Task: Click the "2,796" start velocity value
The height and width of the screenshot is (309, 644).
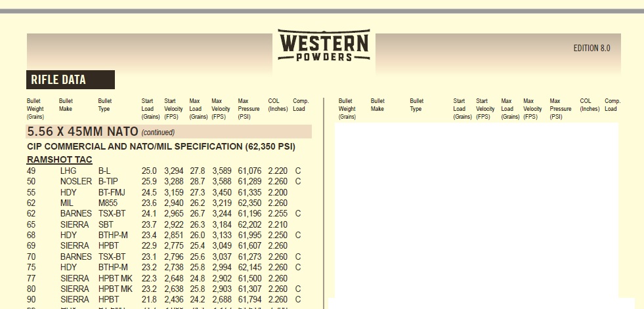Action: [174, 257]
